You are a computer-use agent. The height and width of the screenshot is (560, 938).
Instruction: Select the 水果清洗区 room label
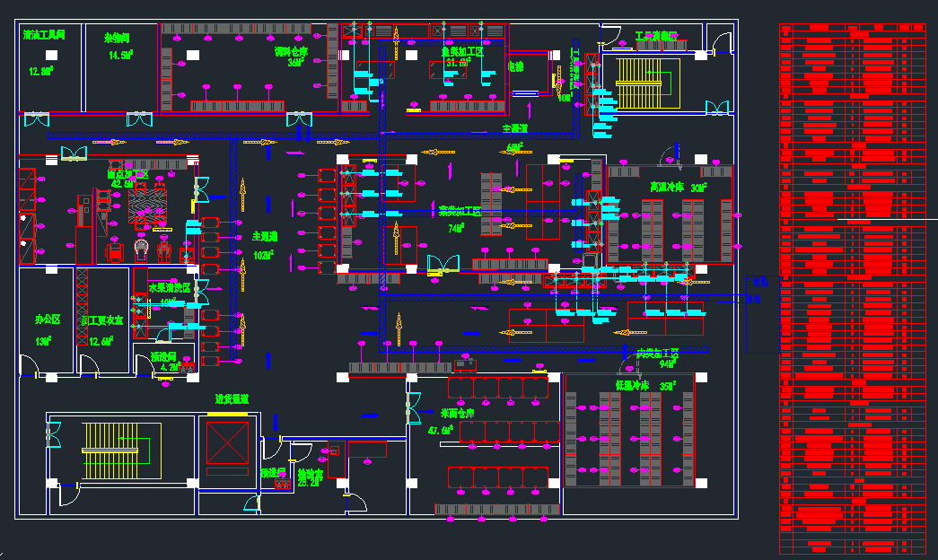pos(169,289)
